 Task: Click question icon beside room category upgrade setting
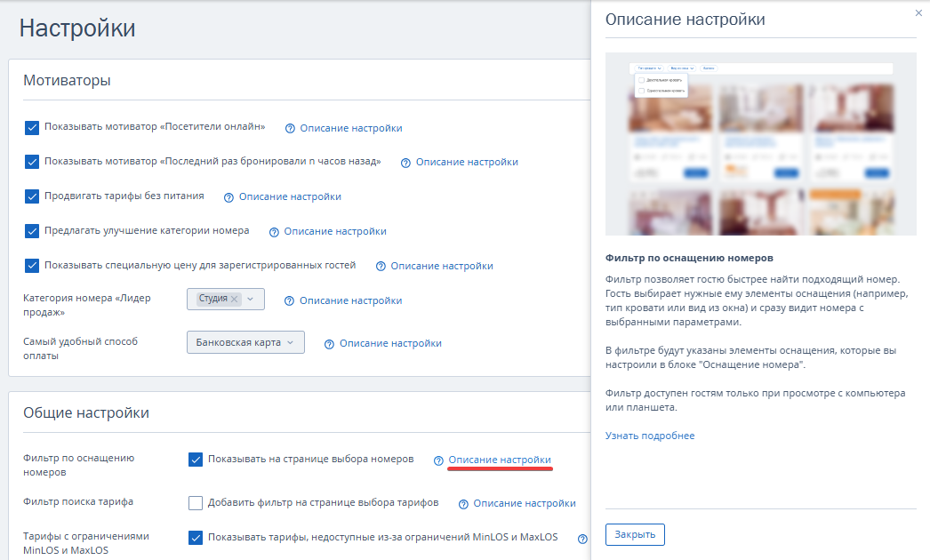click(274, 232)
